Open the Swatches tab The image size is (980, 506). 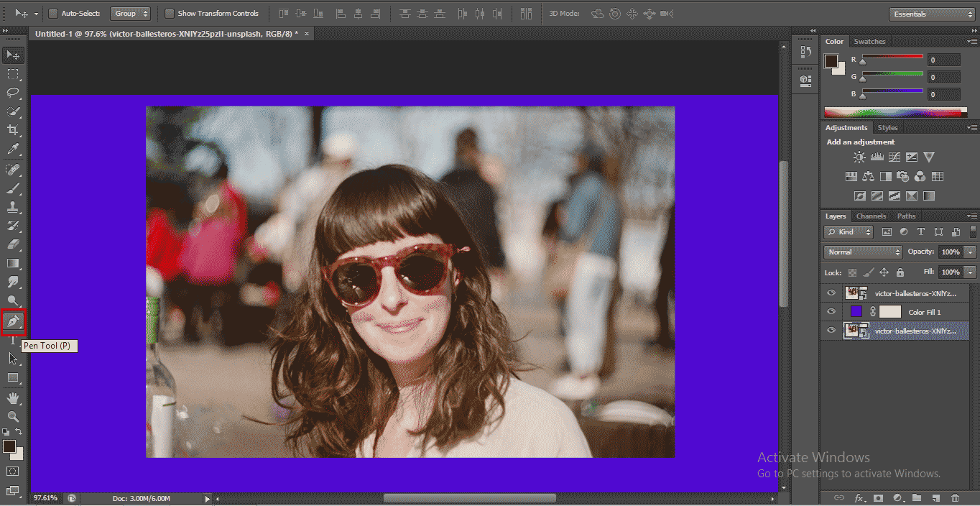coord(869,42)
